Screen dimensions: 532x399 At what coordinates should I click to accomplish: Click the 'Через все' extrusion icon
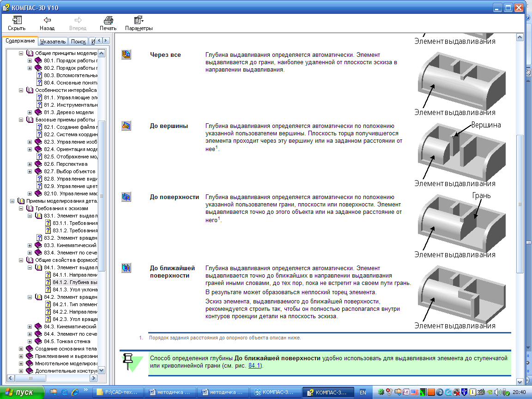126,54
